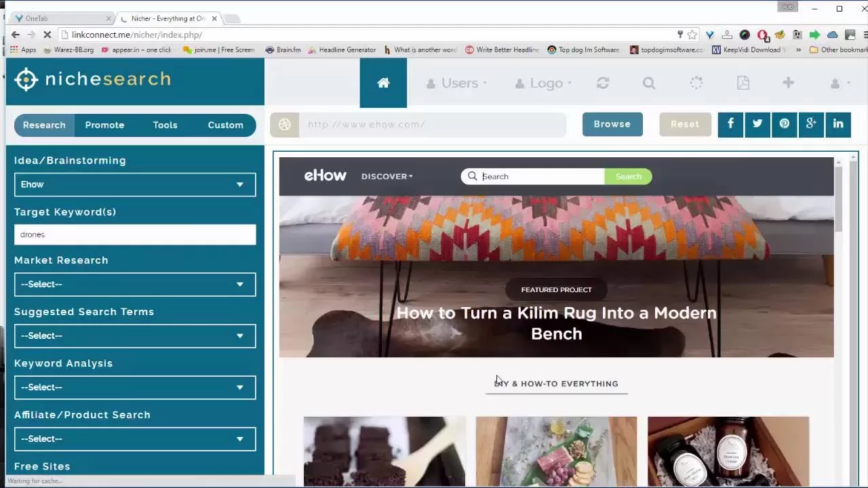Select the Nicher browser tab

click(170, 18)
